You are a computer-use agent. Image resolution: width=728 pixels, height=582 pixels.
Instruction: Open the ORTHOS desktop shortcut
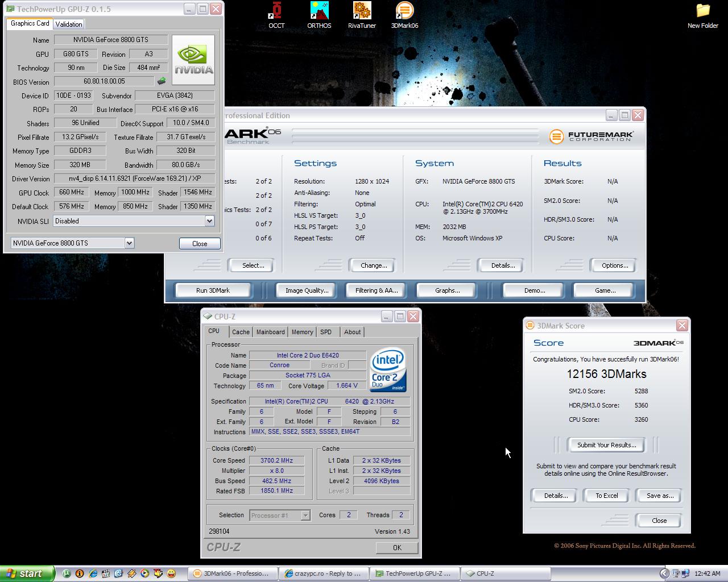click(x=319, y=15)
